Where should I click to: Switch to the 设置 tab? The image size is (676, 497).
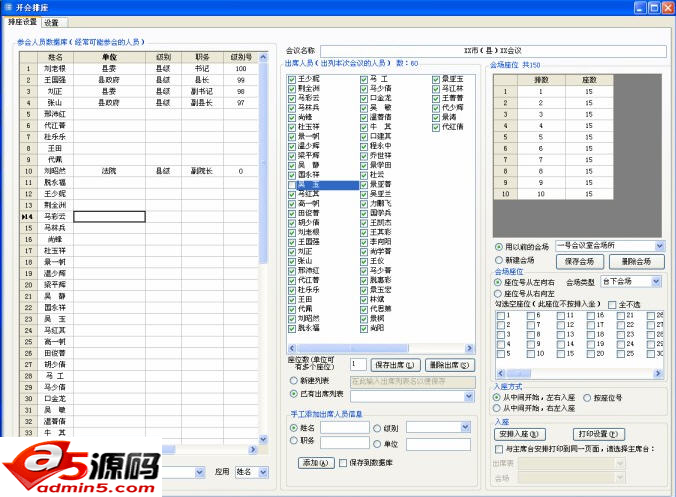point(53,22)
